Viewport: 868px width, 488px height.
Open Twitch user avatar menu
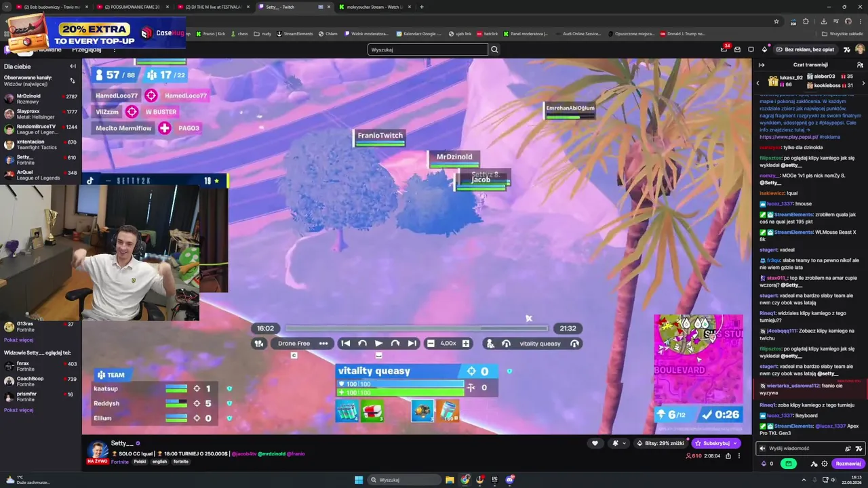point(860,49)
